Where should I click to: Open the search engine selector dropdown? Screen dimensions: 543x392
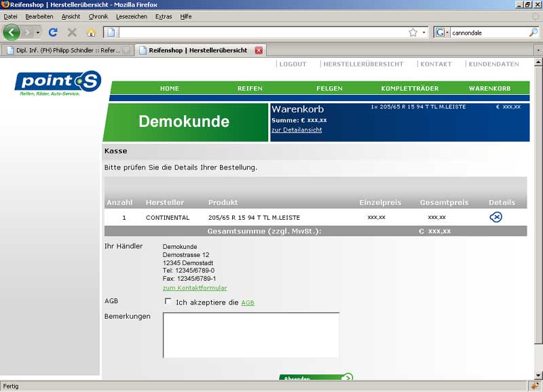pyautogui.click(x=443, y=32)
